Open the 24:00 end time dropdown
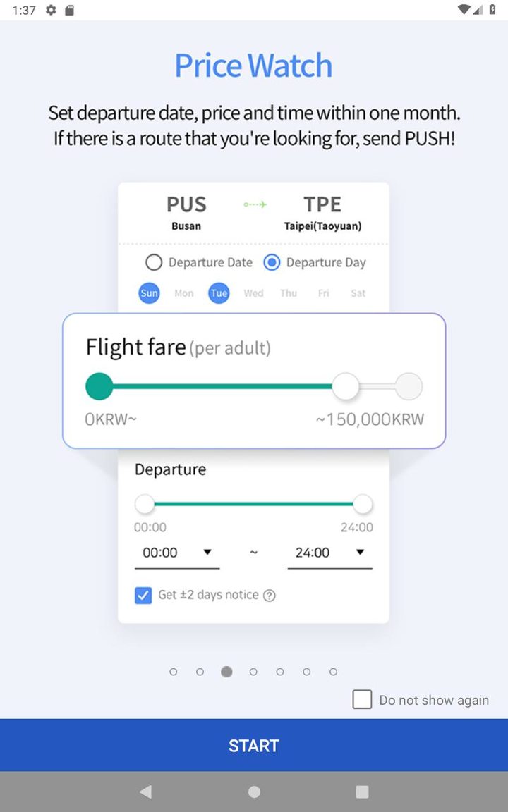Image resolution: width=508 pixels, height=812 pixels. [329, 553]
